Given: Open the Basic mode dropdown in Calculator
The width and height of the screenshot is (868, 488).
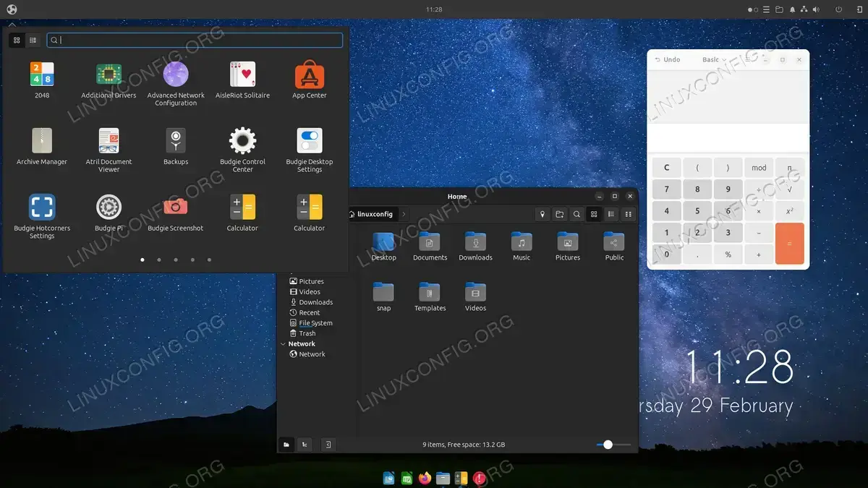Looking at the screenshot, I should [715, 60].
